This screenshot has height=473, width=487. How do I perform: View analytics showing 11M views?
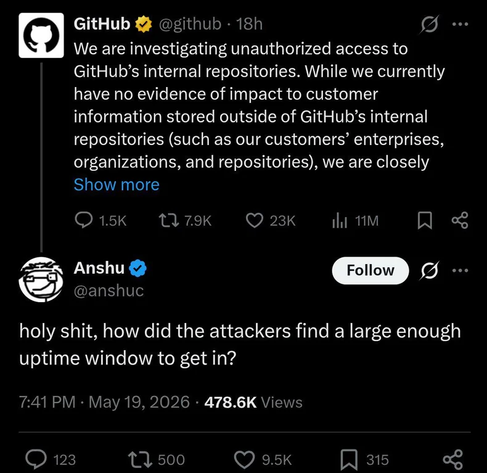[x=355, y=221]
